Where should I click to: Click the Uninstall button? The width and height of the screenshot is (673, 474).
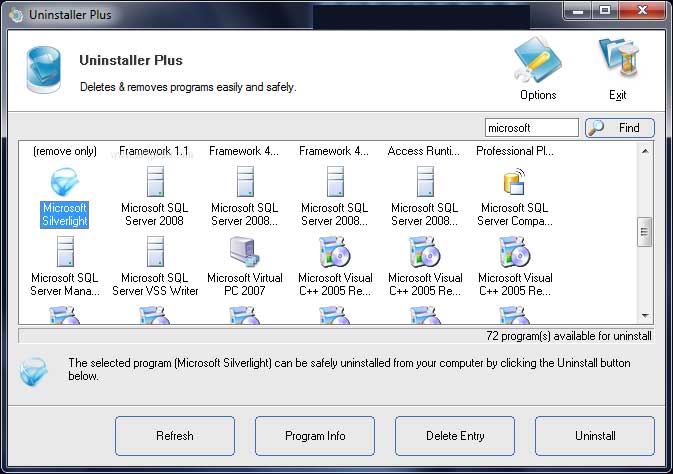click(x=595, y=436)
